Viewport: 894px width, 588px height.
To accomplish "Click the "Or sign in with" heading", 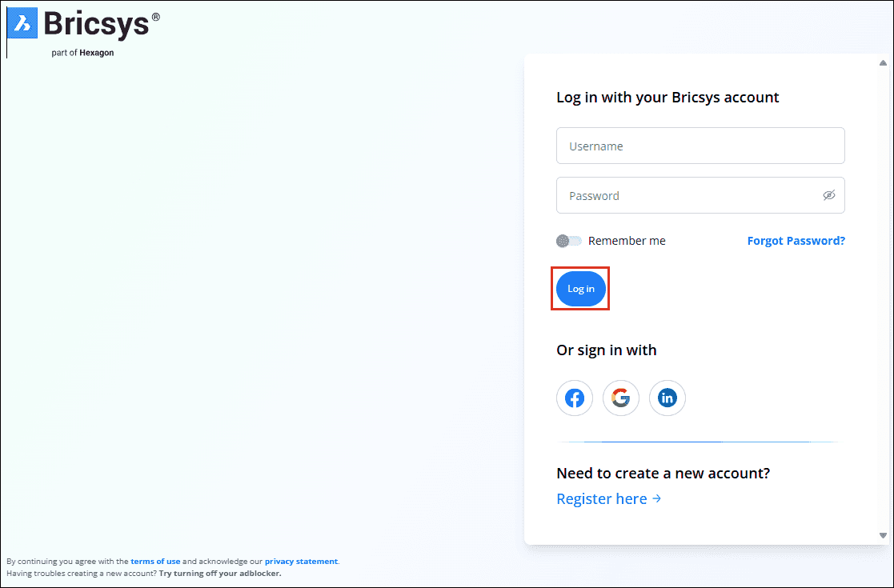I will (606, 350).
